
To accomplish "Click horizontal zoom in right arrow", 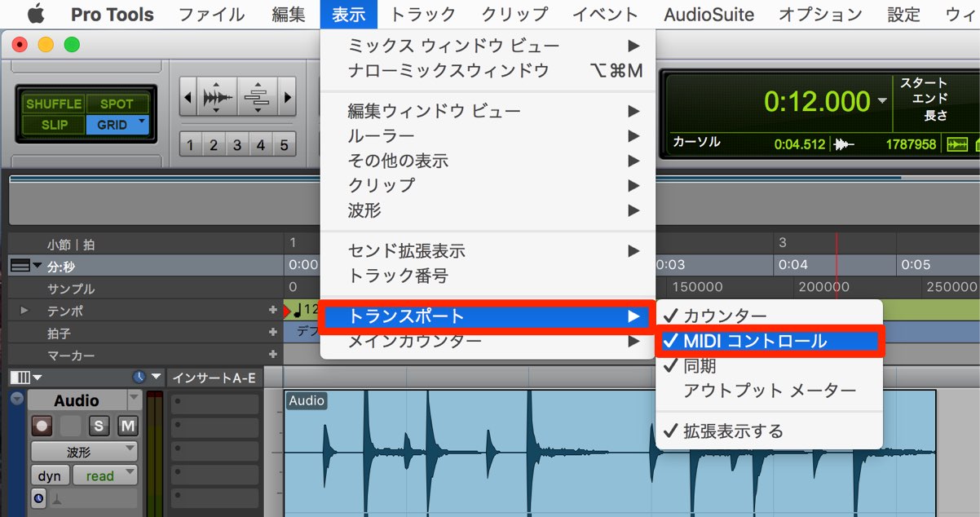I will tap(286, 97).
